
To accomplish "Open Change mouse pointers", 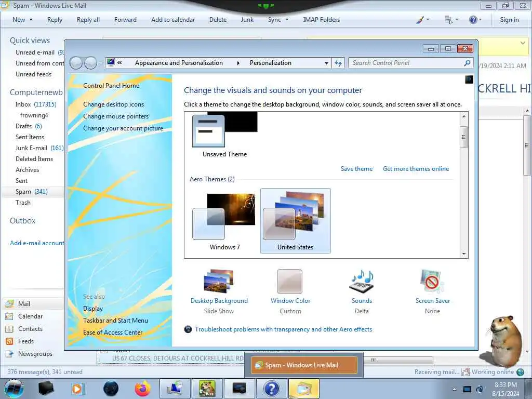I will pos(116,116).
